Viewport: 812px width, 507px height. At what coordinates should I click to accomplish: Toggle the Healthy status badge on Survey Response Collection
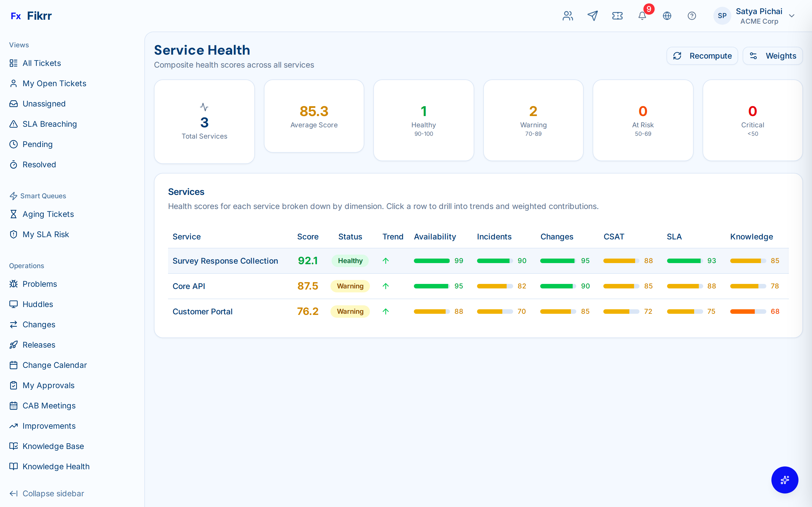(350, 261)
